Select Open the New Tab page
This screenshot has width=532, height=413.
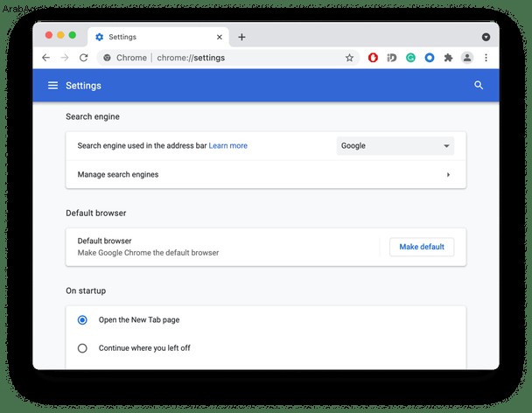click(x=82, y=320)
